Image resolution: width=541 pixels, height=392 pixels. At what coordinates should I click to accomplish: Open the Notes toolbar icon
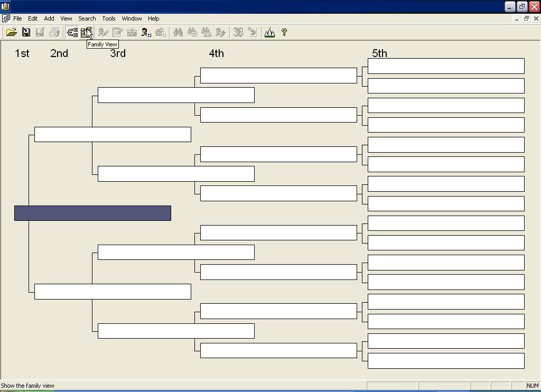point(117,32)
